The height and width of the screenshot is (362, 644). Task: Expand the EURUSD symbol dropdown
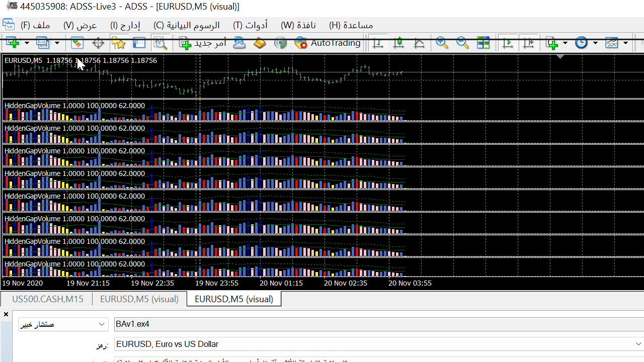(638, 344)
